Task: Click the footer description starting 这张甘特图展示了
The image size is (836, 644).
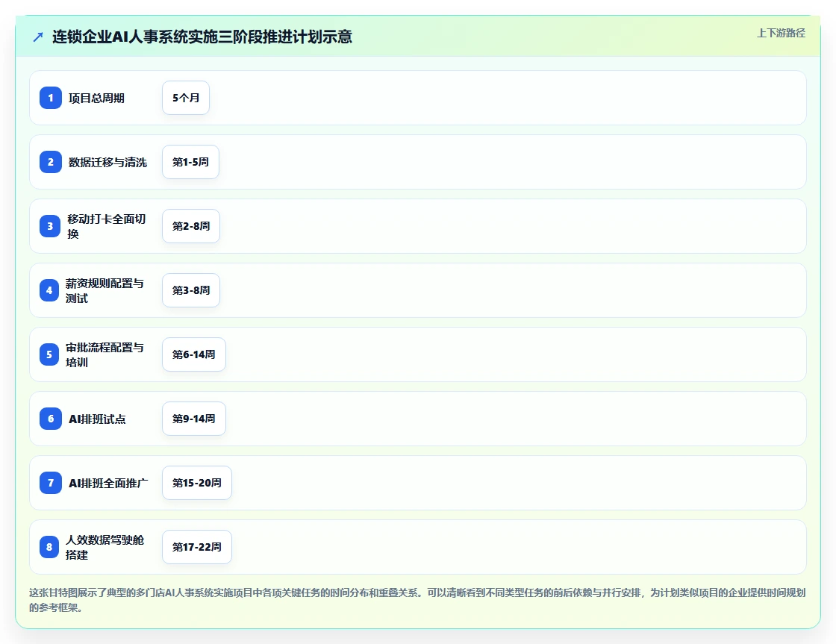Action: 417,600
